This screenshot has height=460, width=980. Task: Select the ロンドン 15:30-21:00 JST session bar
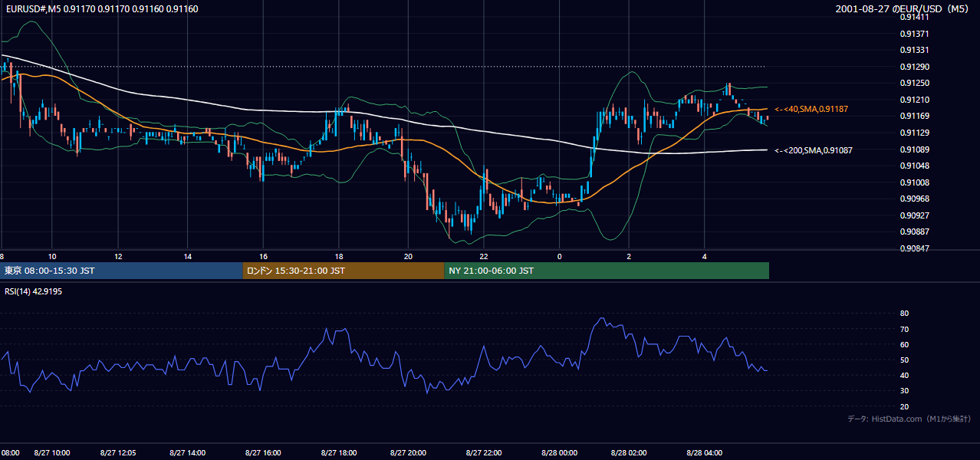[x=344, y=271]
